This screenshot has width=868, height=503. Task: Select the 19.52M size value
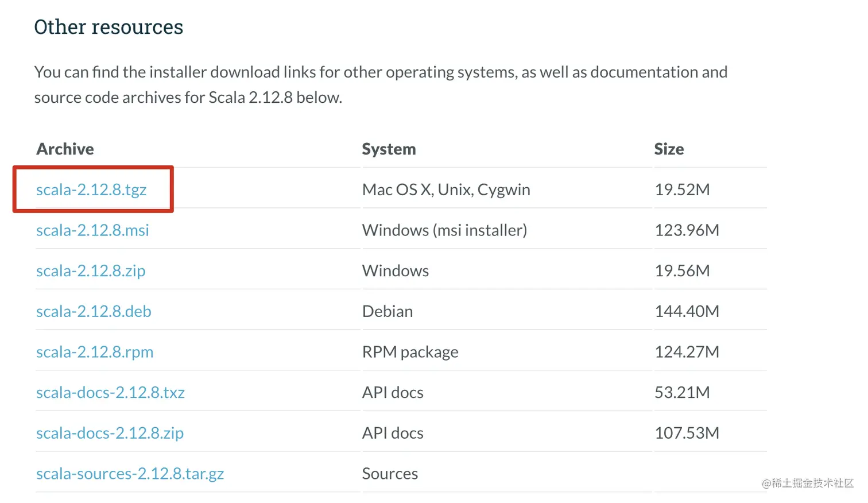(682, 189)
